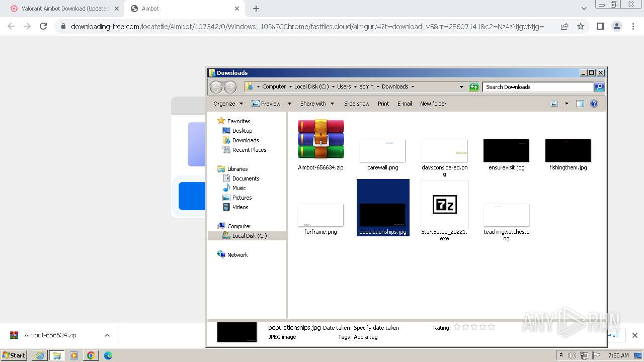Click the Chrome address bar URL
Viewport: 644px width, 362px height.
(x=307, y=27)
